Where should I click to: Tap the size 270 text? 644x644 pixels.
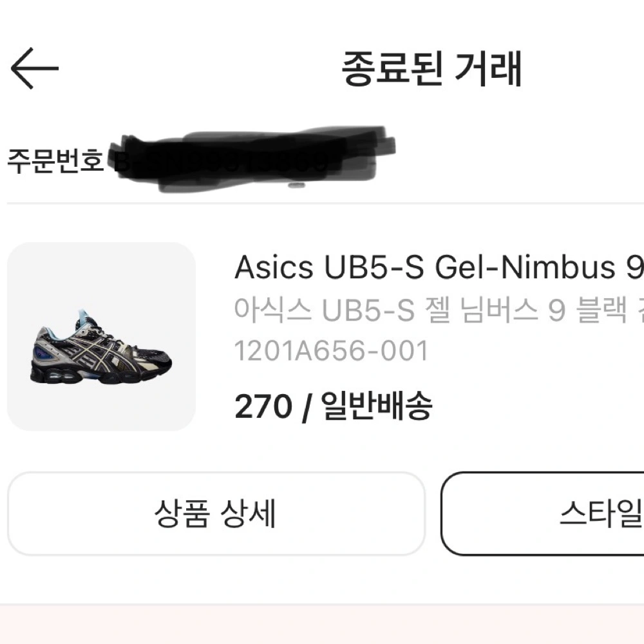(263, 406)
